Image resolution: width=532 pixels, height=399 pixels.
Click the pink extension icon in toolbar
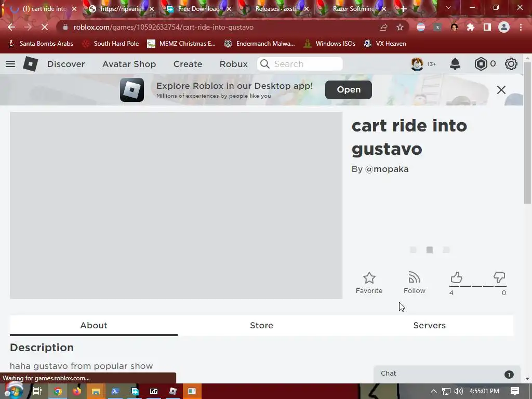coord(421,27)
